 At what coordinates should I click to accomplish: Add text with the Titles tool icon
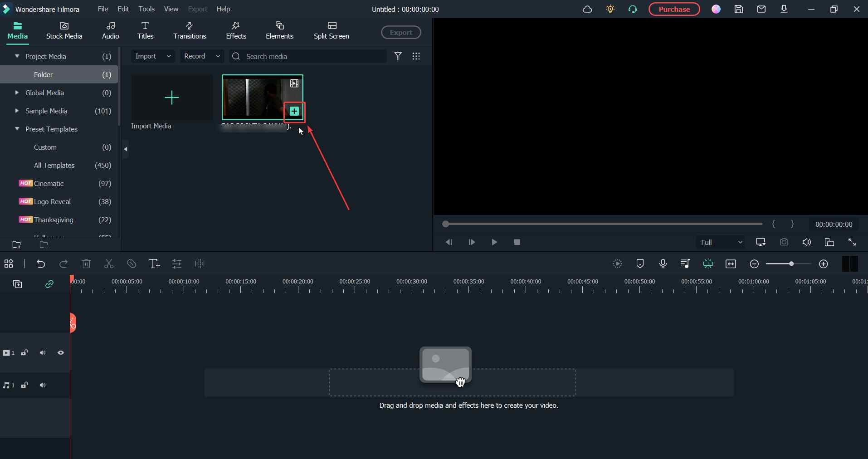[154, 264]
